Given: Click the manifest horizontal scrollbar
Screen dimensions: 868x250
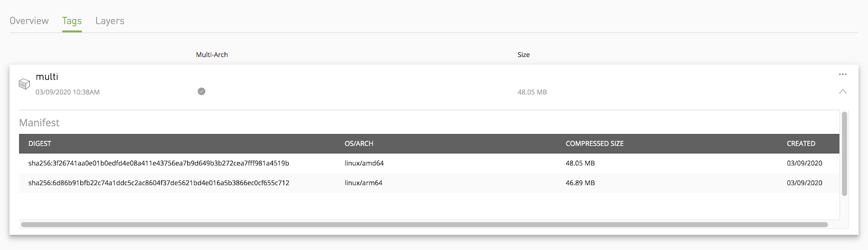Looking at the screenshot, I should (424, 225).
